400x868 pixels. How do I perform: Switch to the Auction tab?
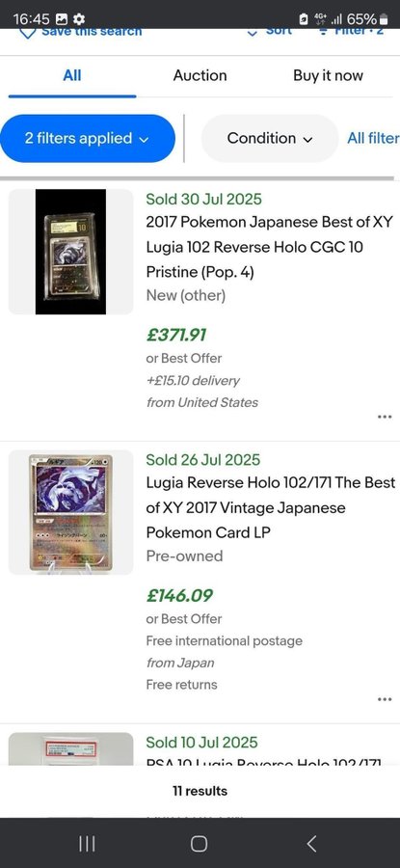coord(200,76)
